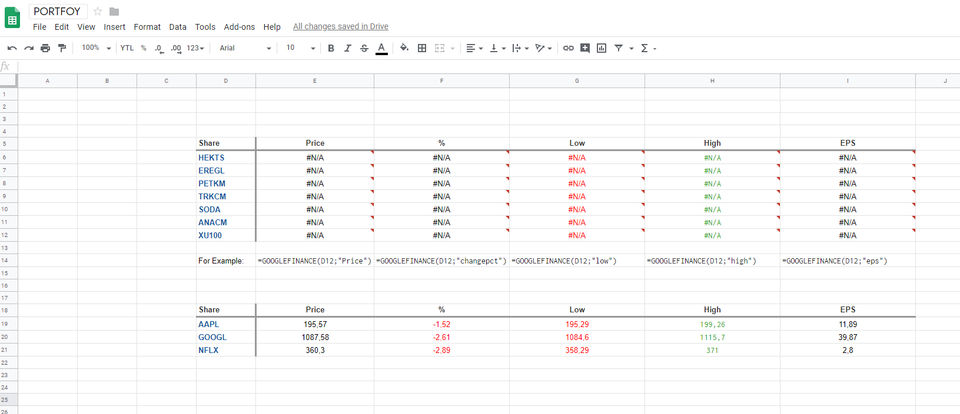Open the Borders tool
This screenshot has width=960, height=414.
pyautogui.click(x=422, y=48)
